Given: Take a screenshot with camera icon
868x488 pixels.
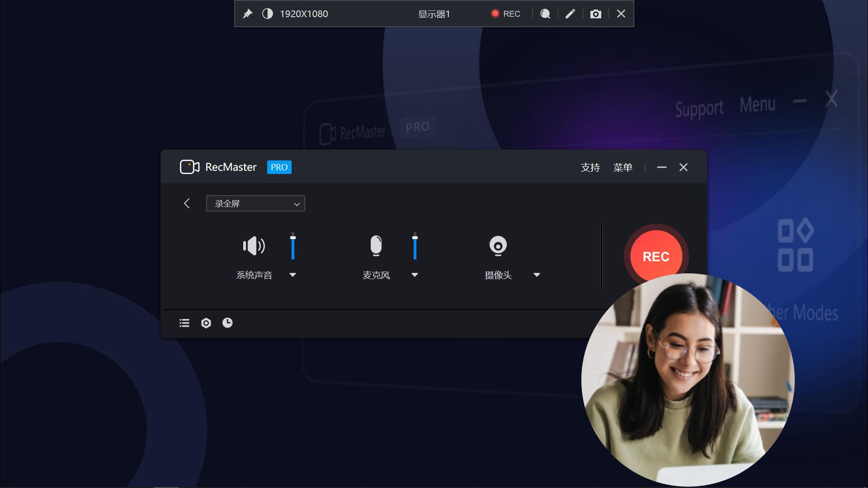Looking at the screenshot, I should tap(595, 14).
